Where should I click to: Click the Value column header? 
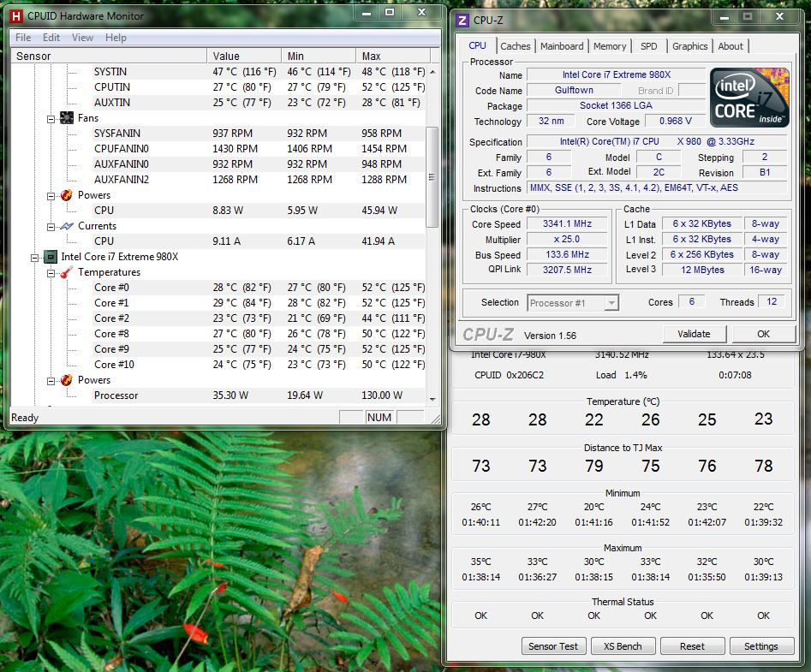pyautogui.click(x=244, y=56)
